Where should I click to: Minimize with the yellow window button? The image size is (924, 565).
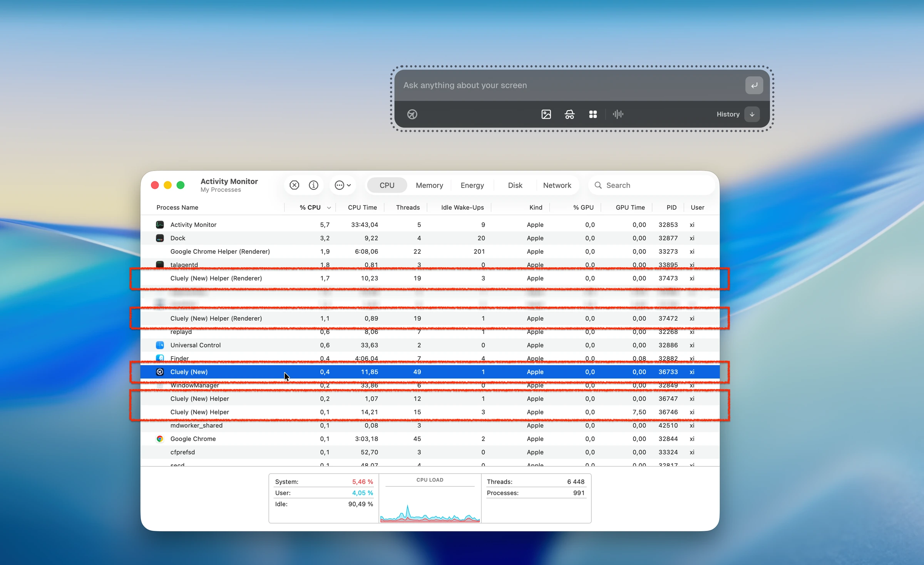tap(167, 185)
